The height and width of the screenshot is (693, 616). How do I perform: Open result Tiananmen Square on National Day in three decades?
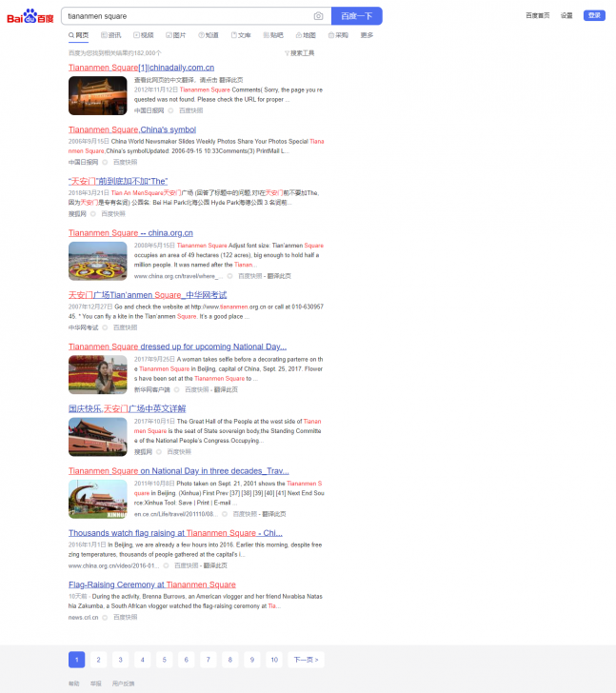[179, 471]
